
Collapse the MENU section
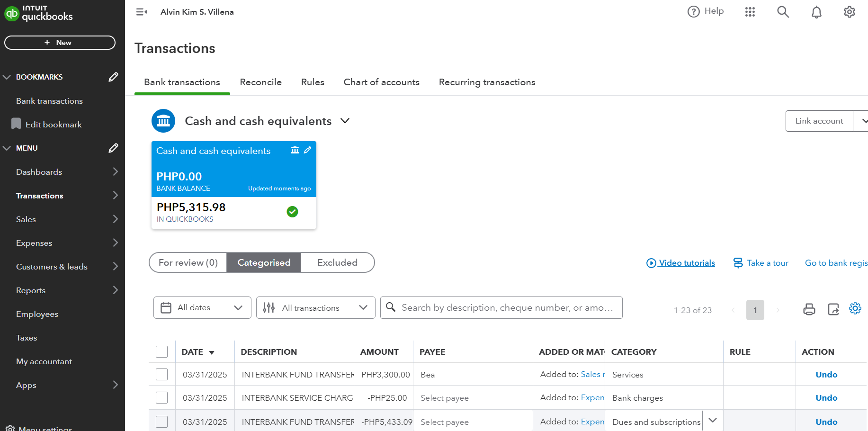(7, 148)
